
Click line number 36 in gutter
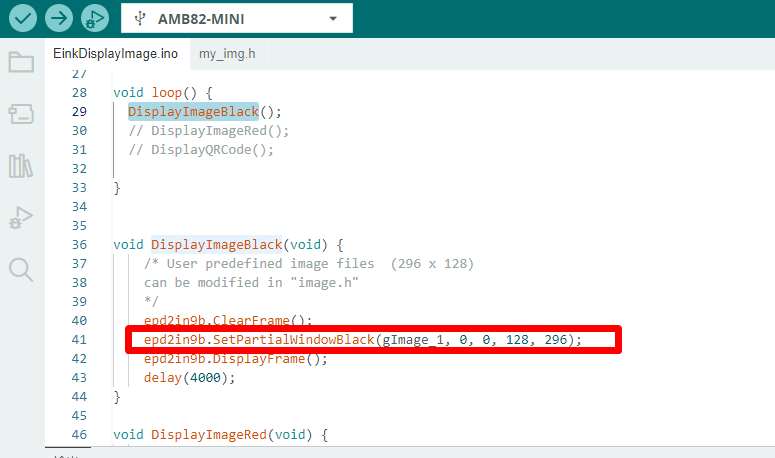point(79,245)
